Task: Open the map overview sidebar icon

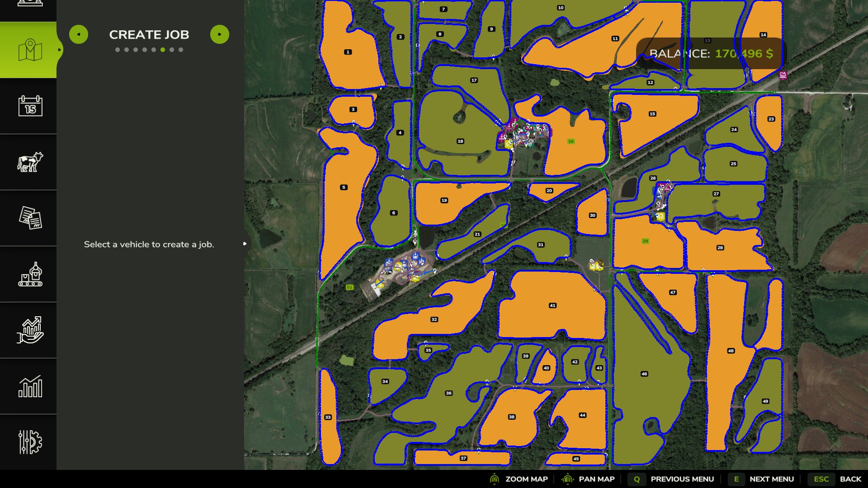Action: coord(30,50)
